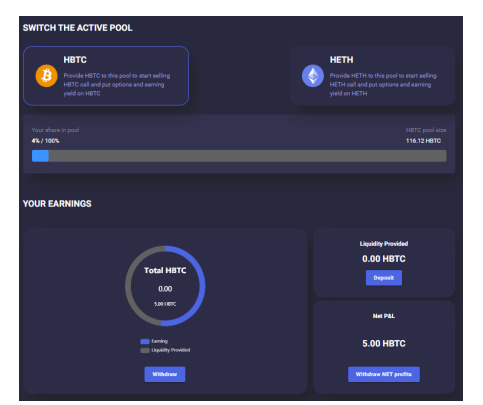Click the blue Earning legend swatch
Screen dimensions: 483x405
[145, 341]
